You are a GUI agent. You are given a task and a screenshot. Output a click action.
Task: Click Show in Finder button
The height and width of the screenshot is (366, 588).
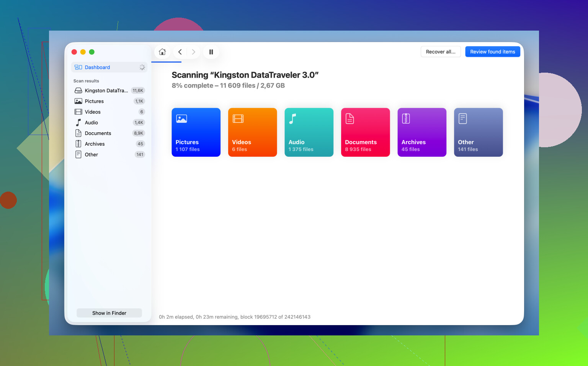pos(109,313)
